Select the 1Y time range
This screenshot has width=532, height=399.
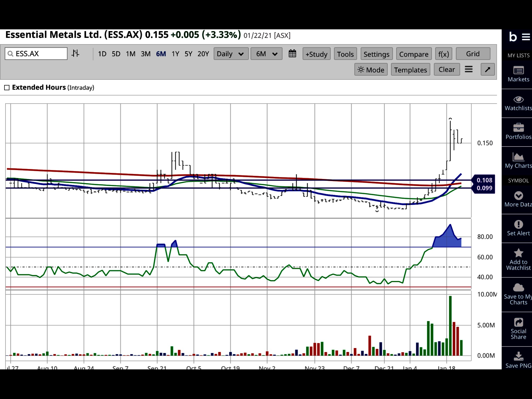(x=175, y=54)
